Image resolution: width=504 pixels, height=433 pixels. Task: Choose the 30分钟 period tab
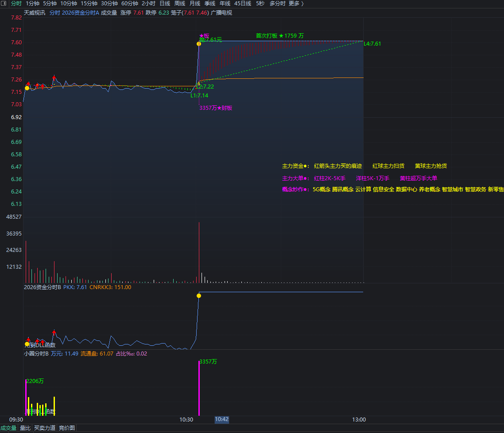(x=109, y=4)
